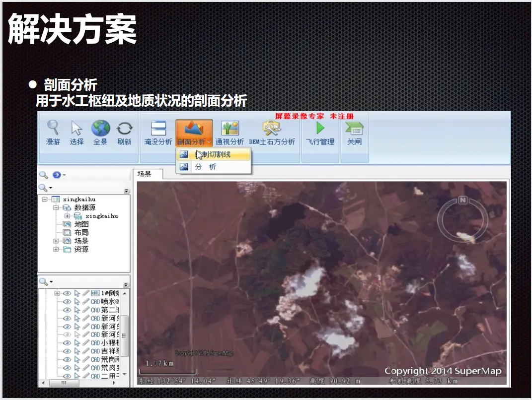Click the selectable arrow icon on 吉祥 layer
Viewport: 532px width, 400px height.
coord(77,351)
